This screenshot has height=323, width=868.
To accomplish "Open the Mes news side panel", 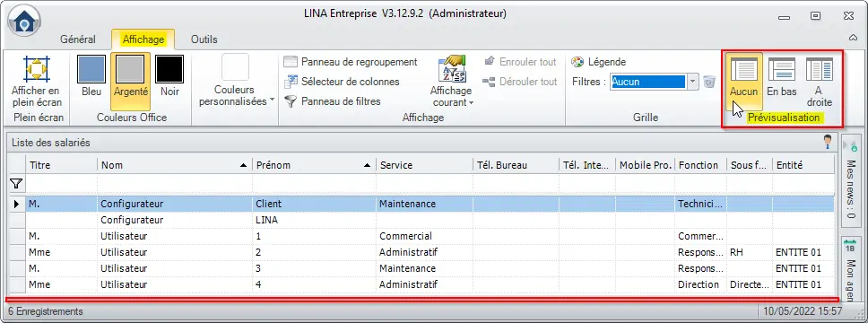I will pyautogui.click(x=849, y=179).
